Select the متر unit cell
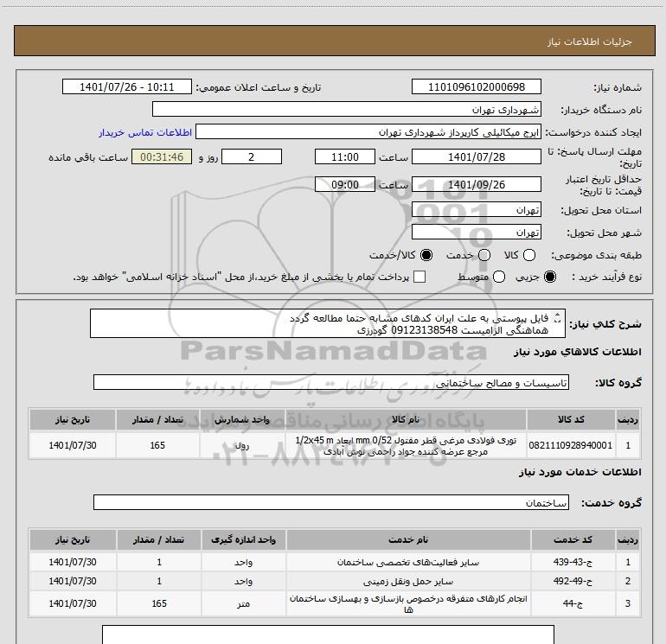 click(x=243, y=603)
